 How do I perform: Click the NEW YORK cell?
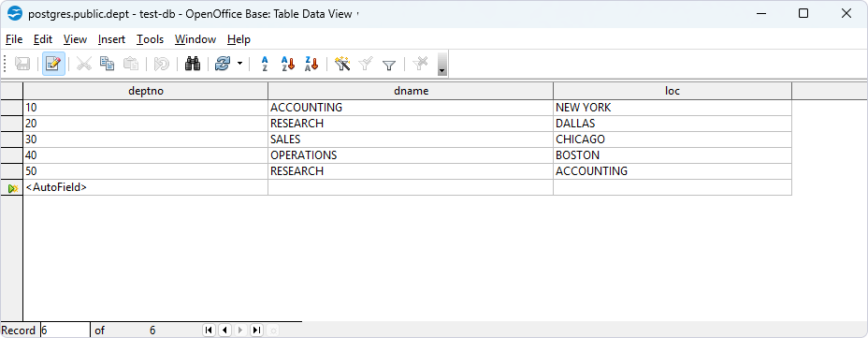[672, 108]
